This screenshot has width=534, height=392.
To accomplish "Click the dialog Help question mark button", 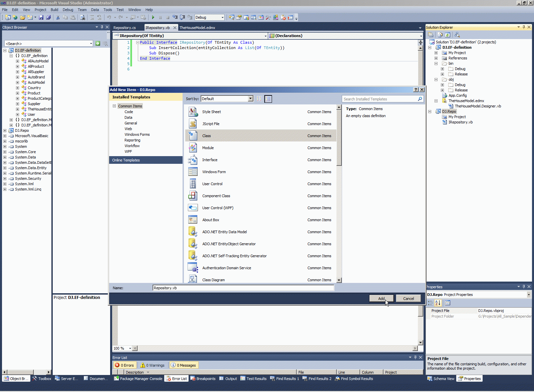I will [x=416, y=90].
